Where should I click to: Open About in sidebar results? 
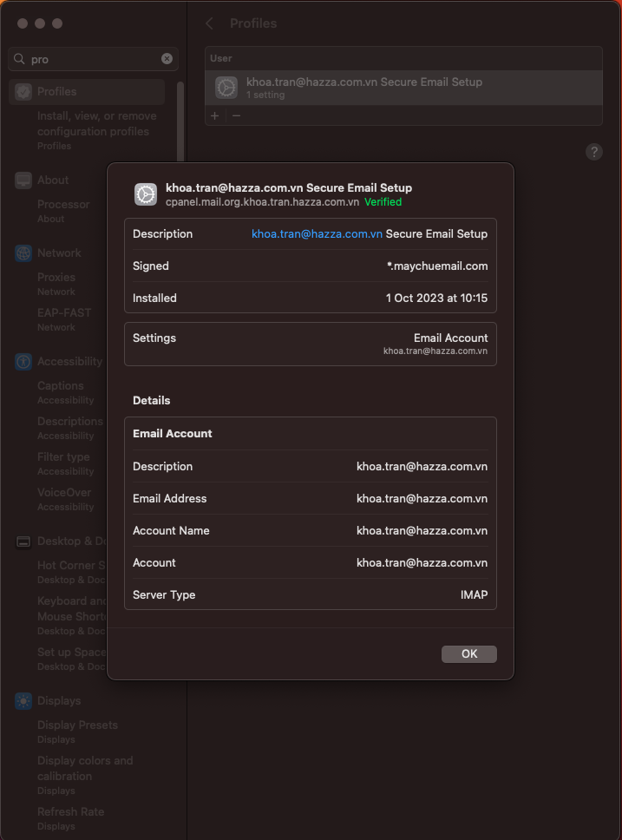pyautogui.click(x=53, y=180)
